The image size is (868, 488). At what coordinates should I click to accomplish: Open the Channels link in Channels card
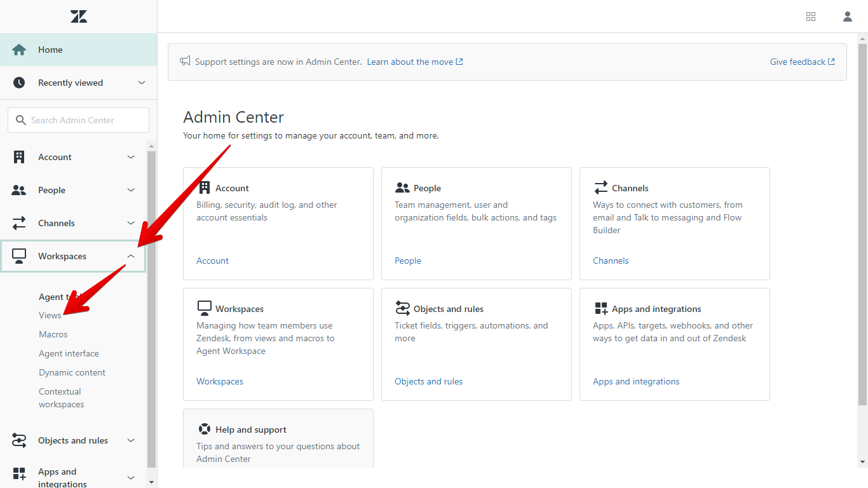611,261
